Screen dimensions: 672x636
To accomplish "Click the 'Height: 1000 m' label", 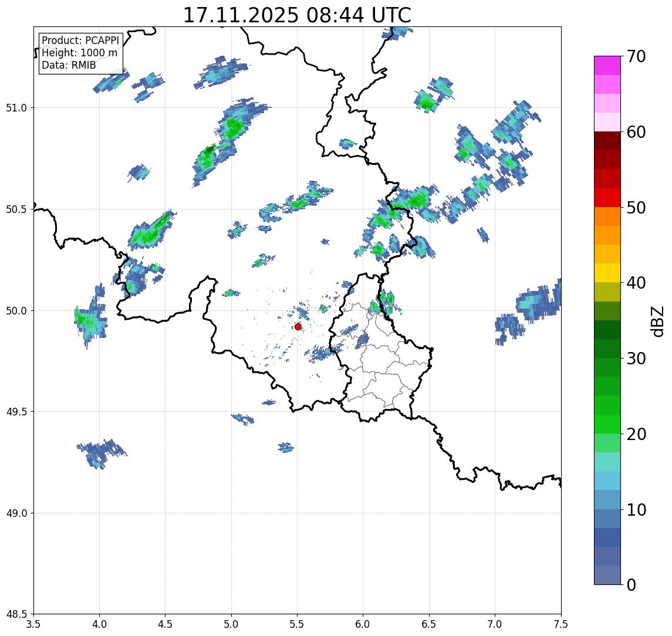I will [79, 53].
